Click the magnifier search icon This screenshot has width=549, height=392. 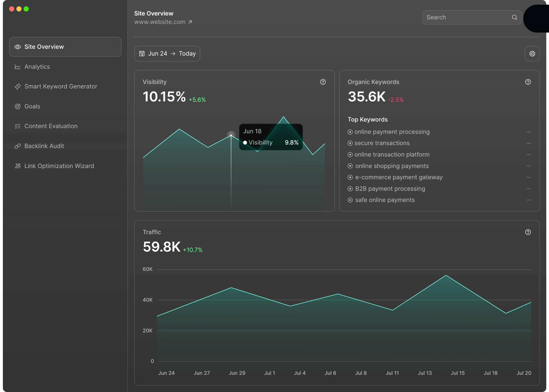coord(514,17)
